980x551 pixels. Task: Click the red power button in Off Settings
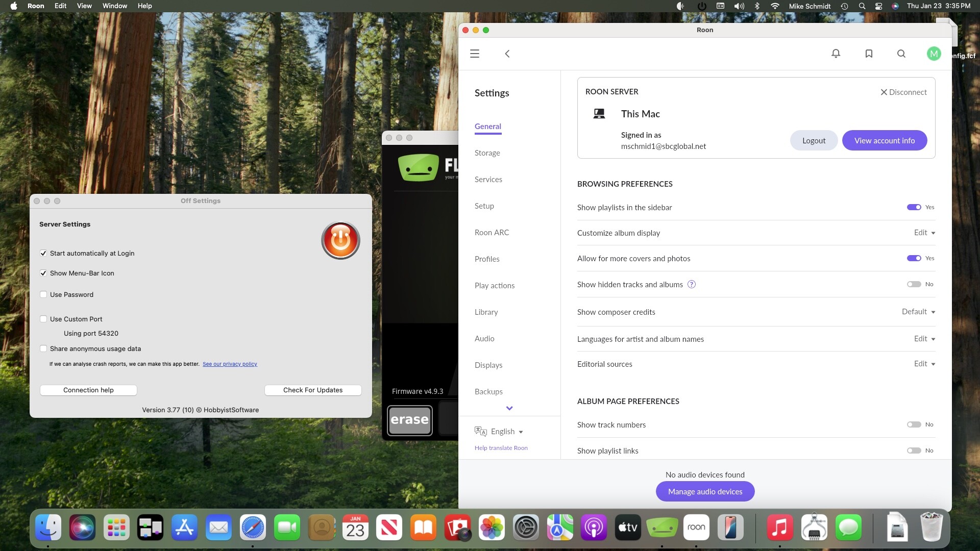click(340, 240)
